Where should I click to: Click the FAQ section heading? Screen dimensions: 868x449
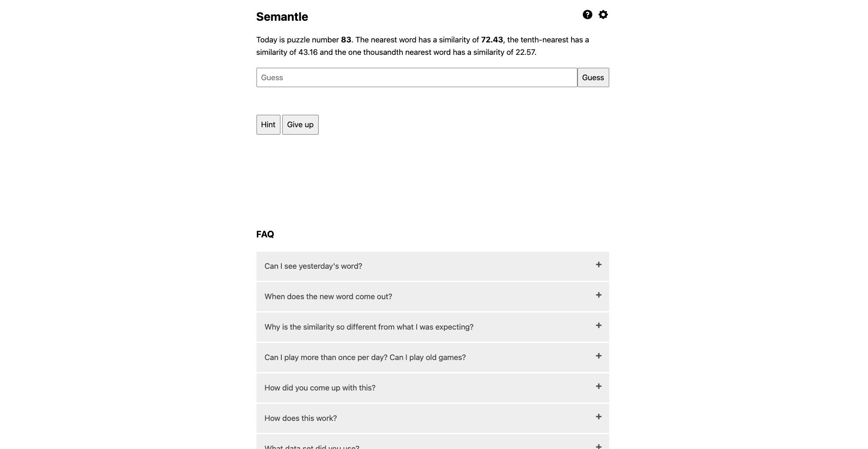[265, 234]
